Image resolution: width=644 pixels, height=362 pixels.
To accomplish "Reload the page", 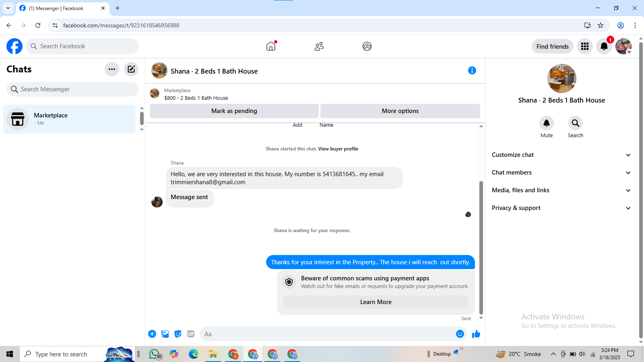I will [38, 25].
